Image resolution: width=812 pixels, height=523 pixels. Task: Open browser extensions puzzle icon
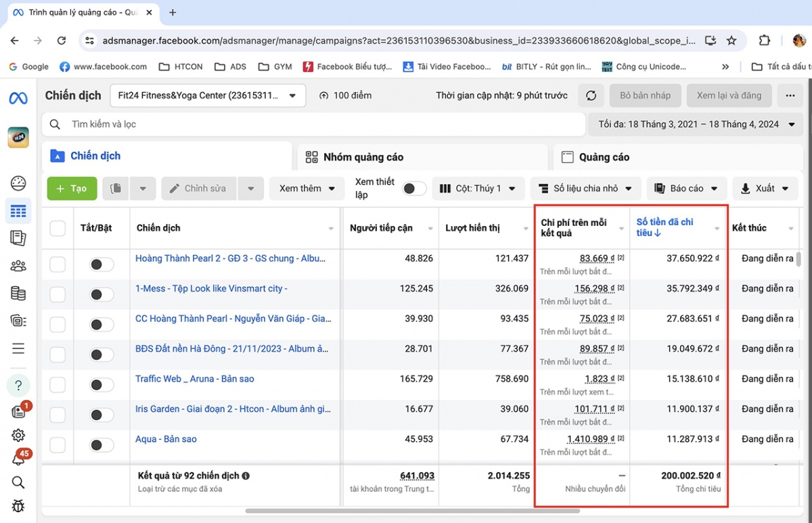(x=765, y=41)
